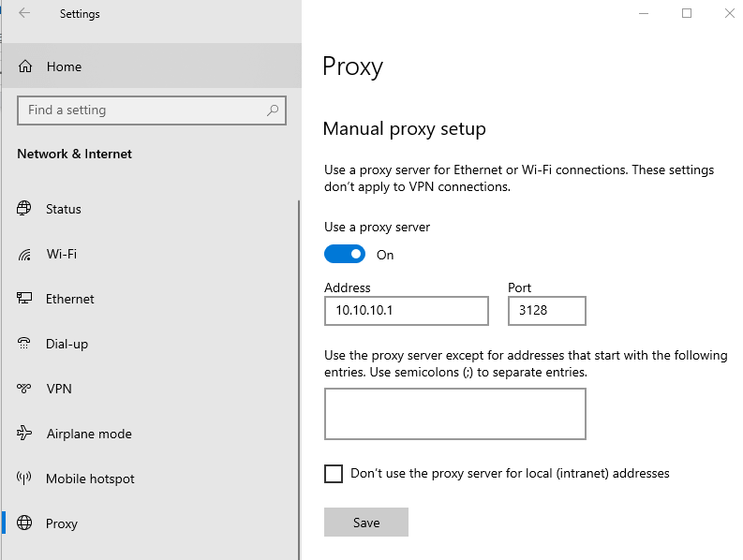Image resolution: width=743 pixels, height=560 pixels.
Task: Click the back arrow in title bar
Action: pyautogui.click(x=24, y=13)
